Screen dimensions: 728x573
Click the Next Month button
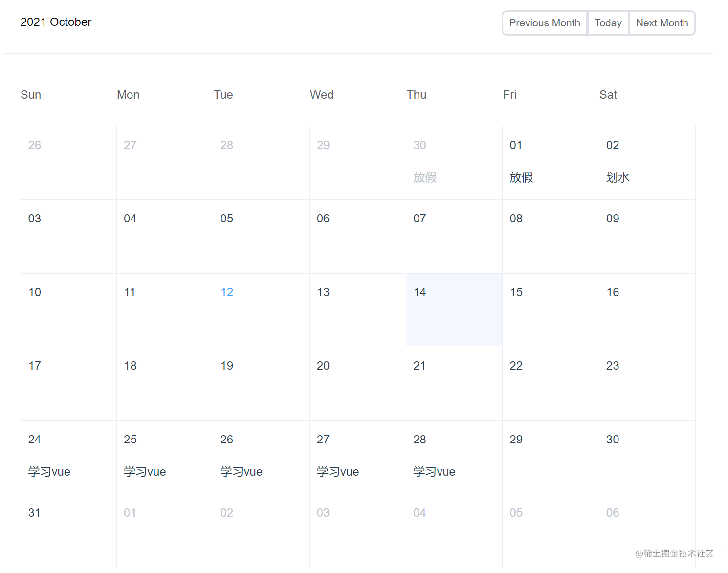pyautogui.click(x=662, y=23)
